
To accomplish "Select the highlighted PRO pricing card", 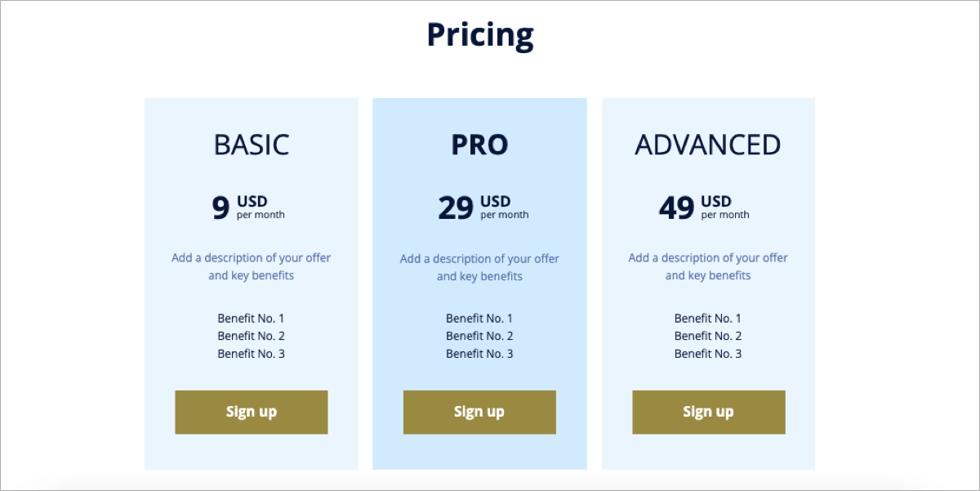I will click(x=479, y=283).
